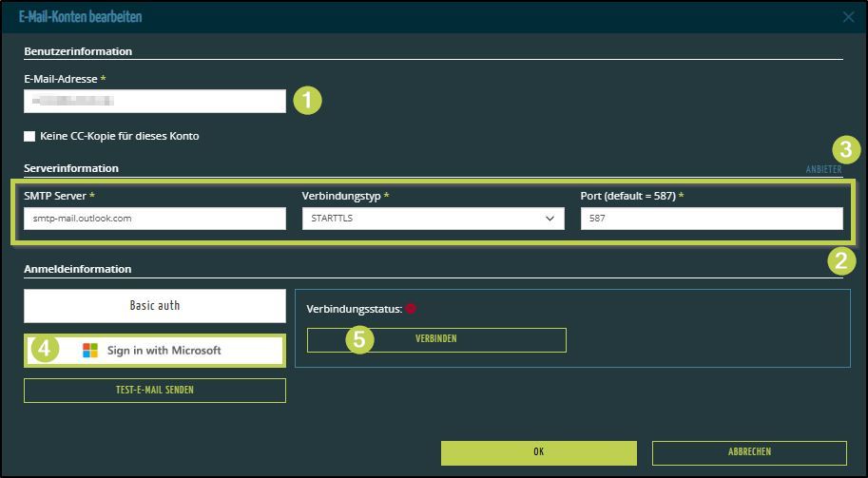This screenshot has width=868, height=478.
Task: Open the ANBIETER link
Action: tap(823, 170)
